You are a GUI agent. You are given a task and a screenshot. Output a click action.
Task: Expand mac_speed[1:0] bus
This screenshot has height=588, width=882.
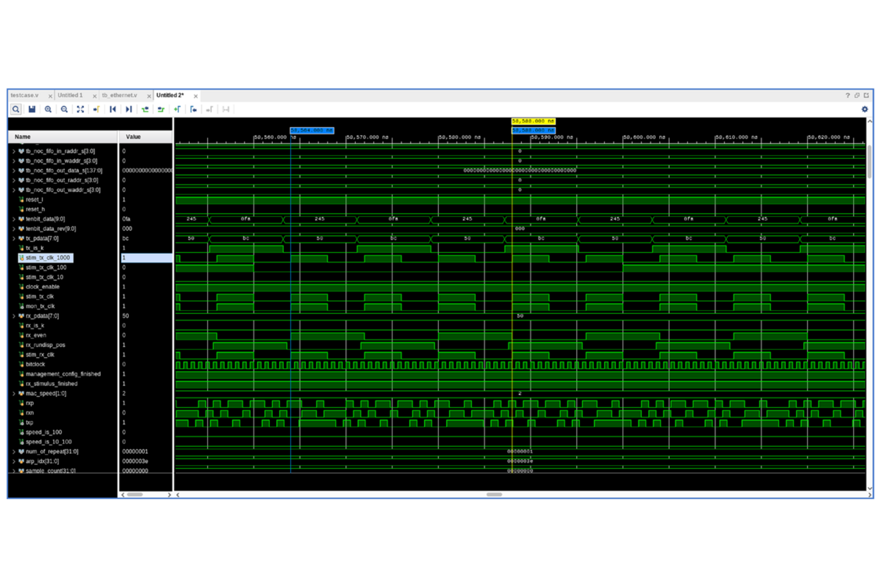pyautogui.click(x=14, y=394)
